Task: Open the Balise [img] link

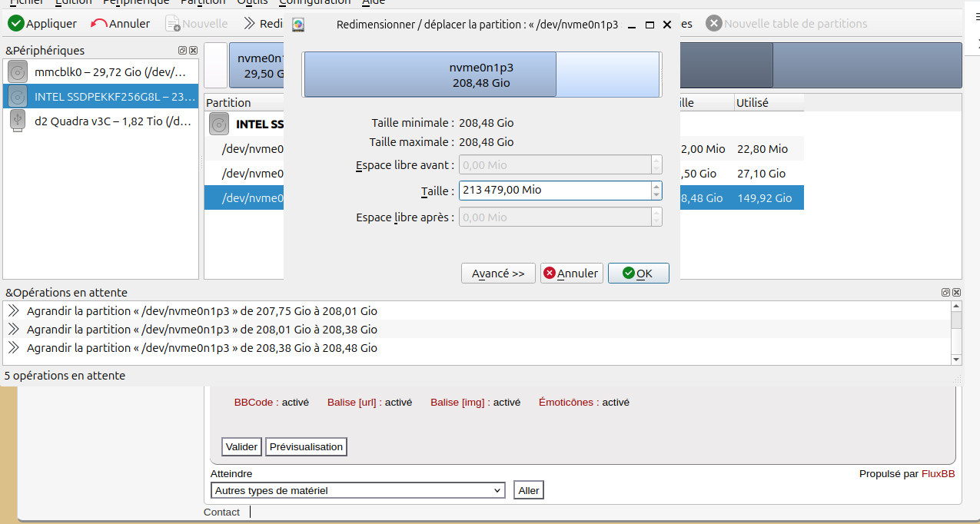Action: coord(457,402)
